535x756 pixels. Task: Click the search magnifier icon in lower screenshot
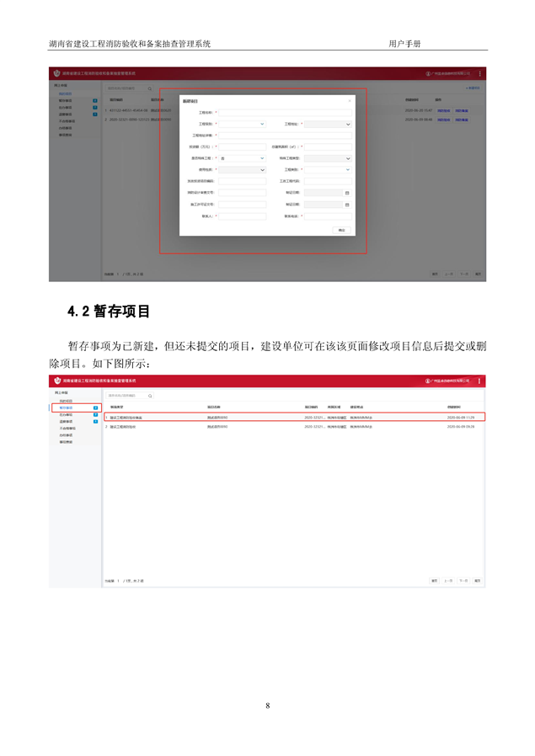[150, 395]
